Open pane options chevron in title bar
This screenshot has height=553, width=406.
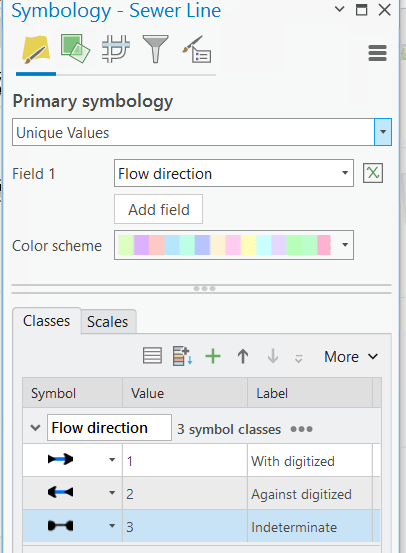click(x=339, y=9)
